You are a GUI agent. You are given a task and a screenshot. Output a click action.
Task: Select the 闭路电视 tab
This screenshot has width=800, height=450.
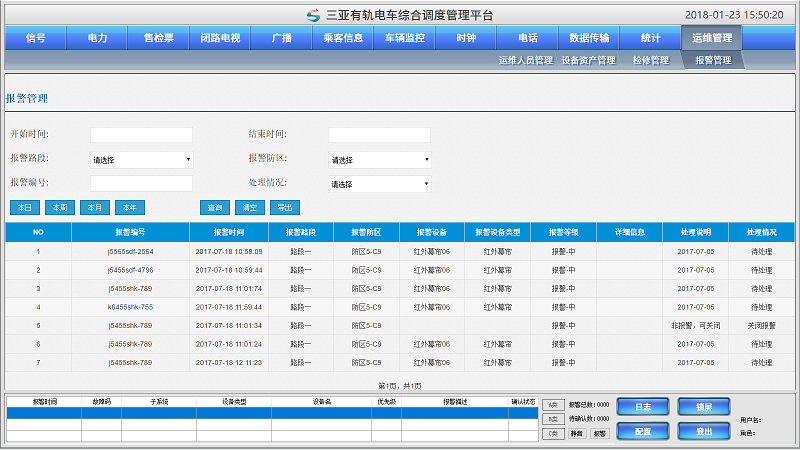(x=220, y=38)
